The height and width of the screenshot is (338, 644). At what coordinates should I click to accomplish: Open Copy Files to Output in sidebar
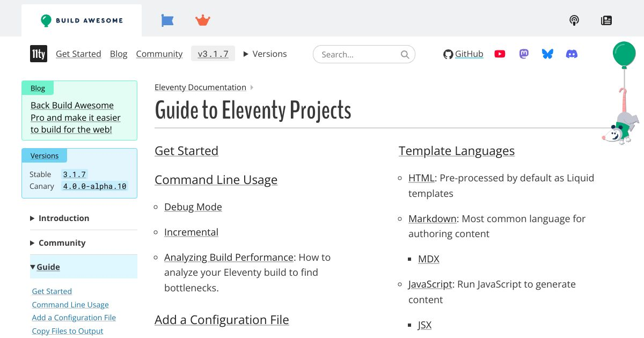[68, 331]
